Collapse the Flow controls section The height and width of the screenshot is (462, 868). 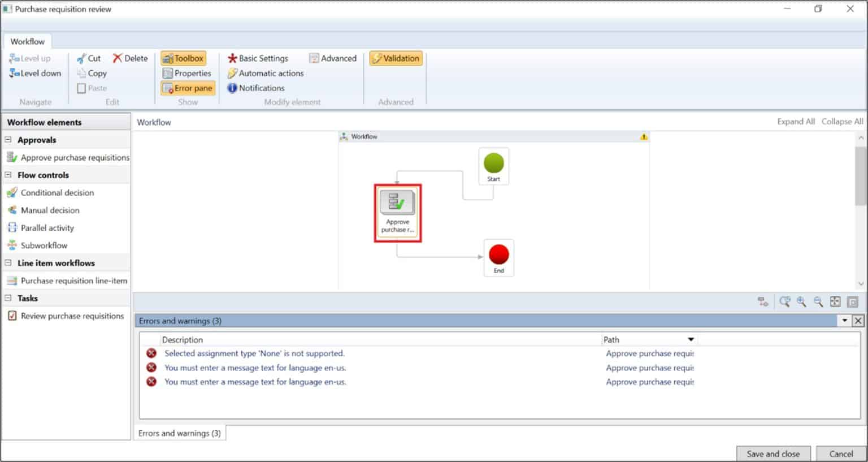(x=8, y=175)
